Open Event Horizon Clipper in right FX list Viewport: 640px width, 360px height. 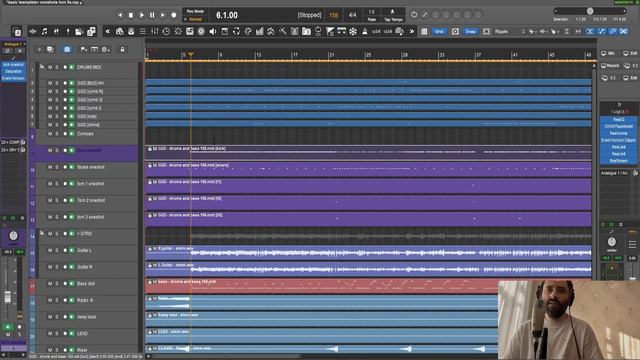618,140
